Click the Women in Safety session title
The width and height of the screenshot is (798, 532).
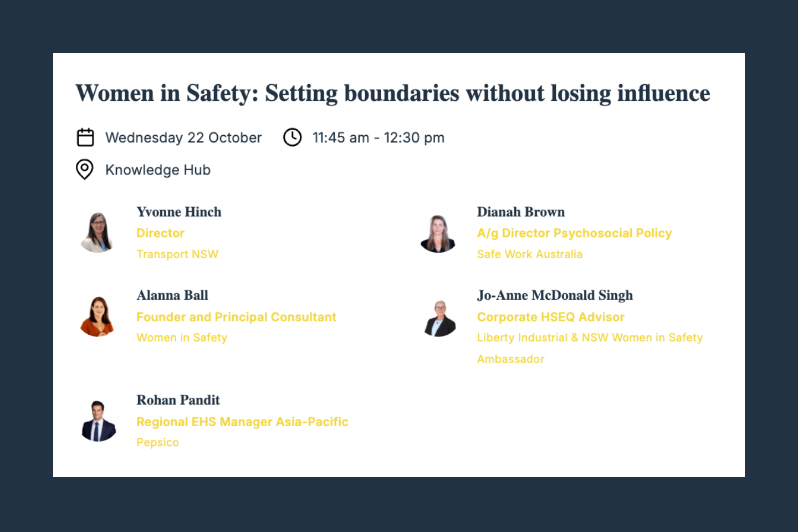tap(392, 93)
